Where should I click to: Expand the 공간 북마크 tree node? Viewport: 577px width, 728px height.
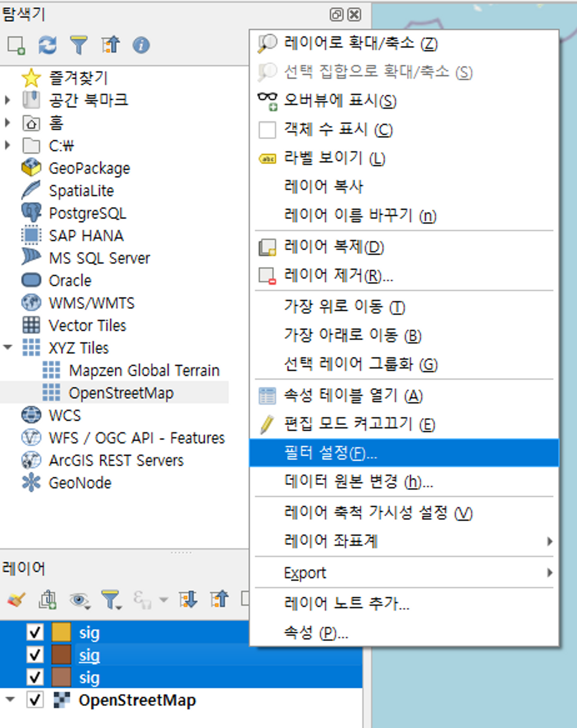pyautogui.click(x=8, y=100)
